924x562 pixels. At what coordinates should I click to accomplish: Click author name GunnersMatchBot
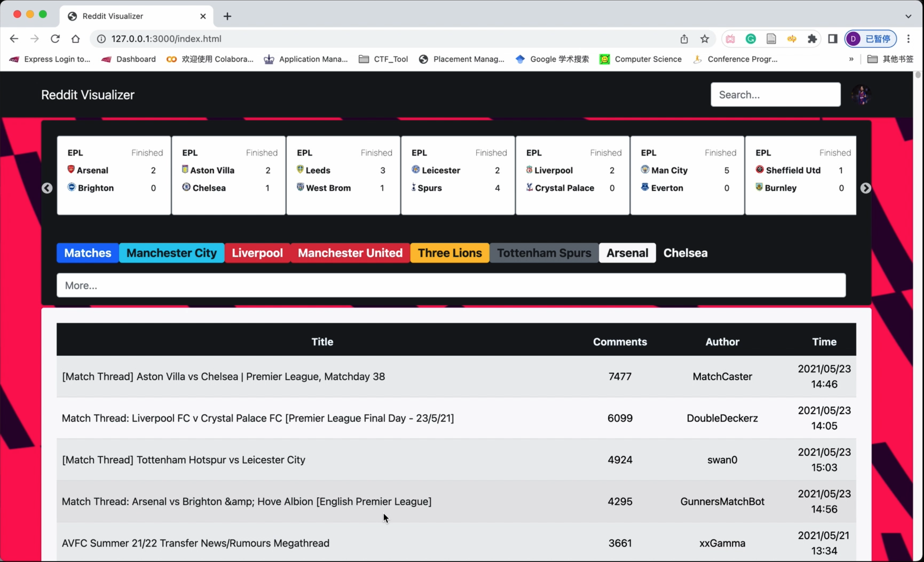[x=722, y=501]
